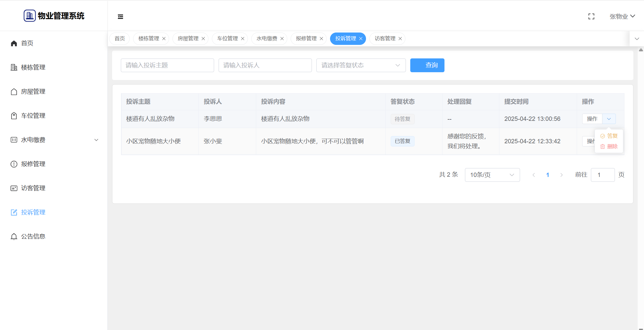
Task: Open the 张物业 user menu
Action: click(x=622, y=16)
